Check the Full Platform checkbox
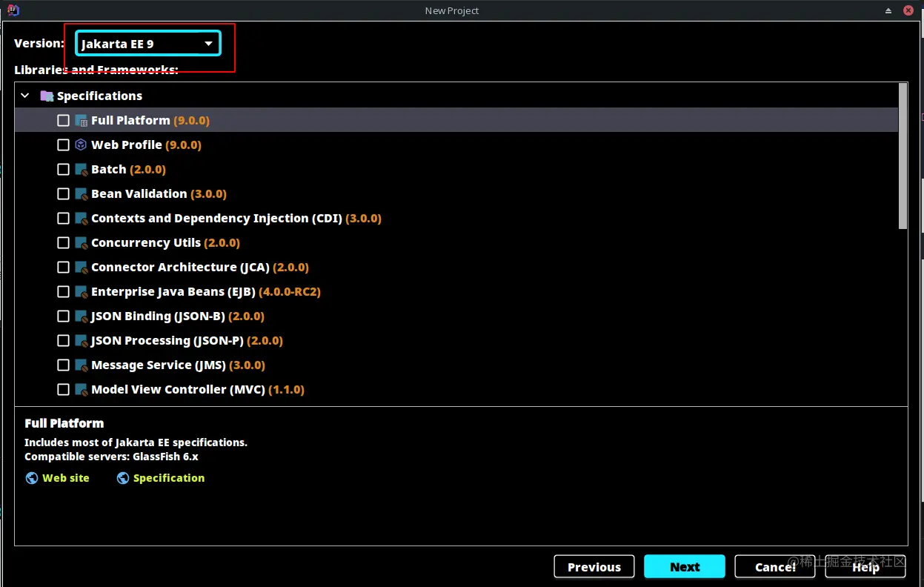 pos(63,120)
